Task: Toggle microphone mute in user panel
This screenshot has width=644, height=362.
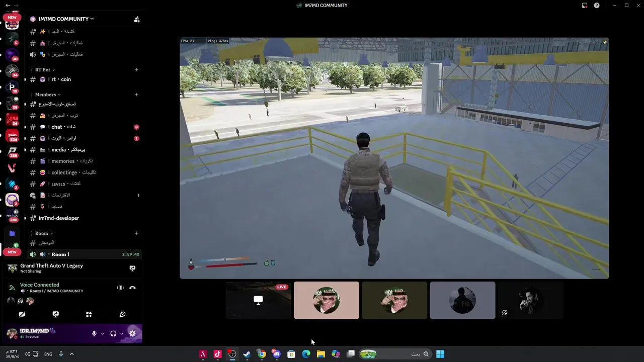Action: coord(94,333)
